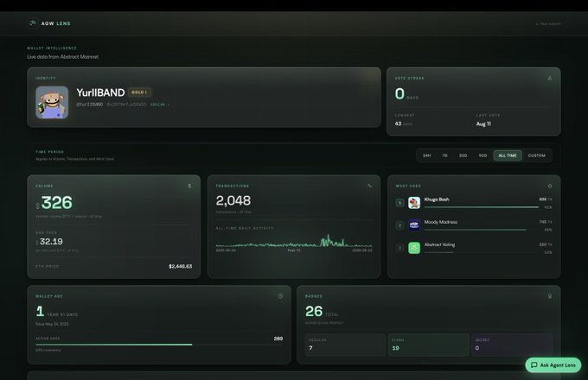Click the YuriIBAND display name

click(100, 92)
